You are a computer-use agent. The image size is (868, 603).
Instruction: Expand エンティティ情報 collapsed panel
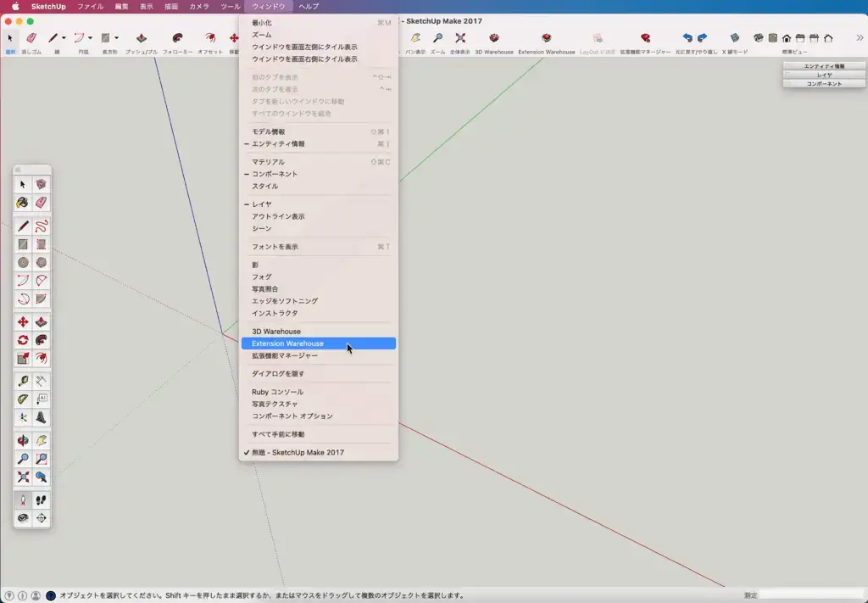tap(824, 66)
